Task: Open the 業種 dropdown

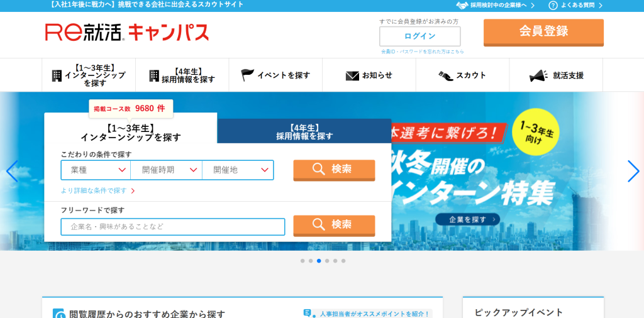Action: (96, 170)
